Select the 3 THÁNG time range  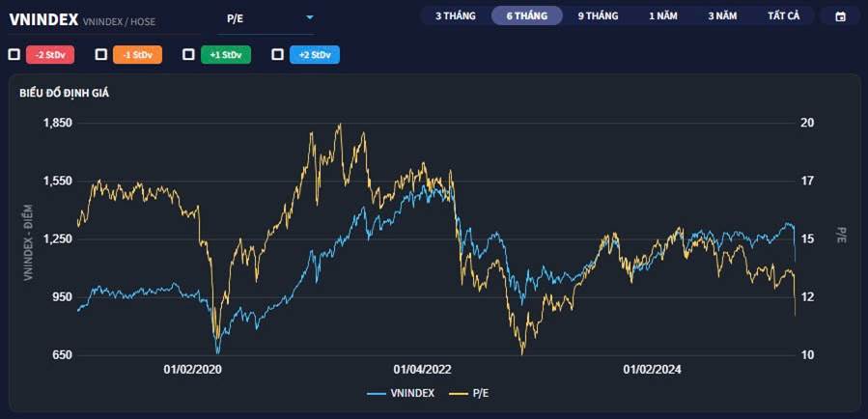(456, 16)
